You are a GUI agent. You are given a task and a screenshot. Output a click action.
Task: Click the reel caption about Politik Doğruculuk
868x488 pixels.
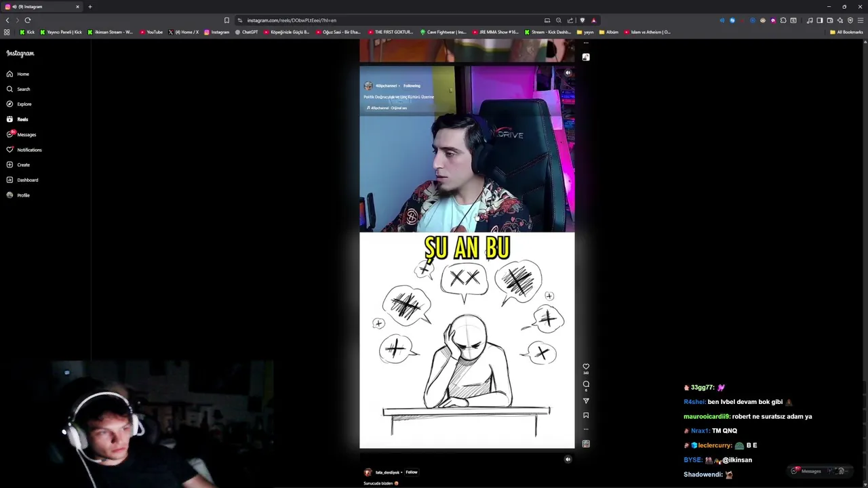coord(399,97)
